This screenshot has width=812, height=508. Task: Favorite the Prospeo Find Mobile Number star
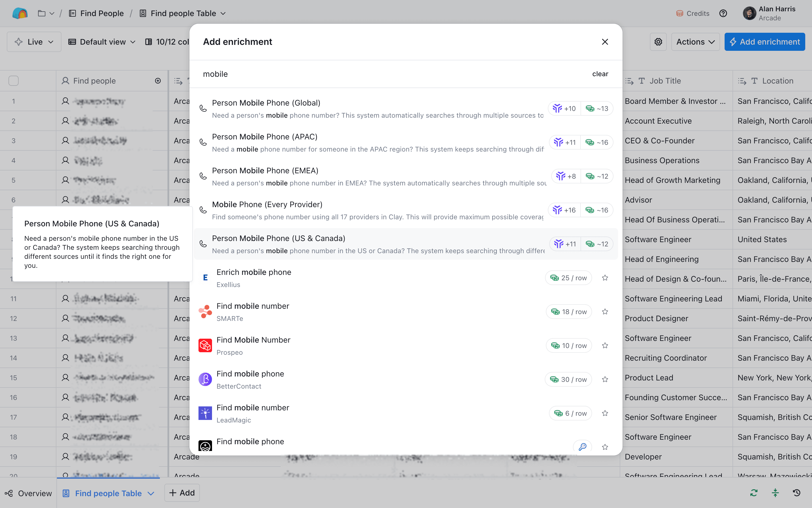[605, 346]
